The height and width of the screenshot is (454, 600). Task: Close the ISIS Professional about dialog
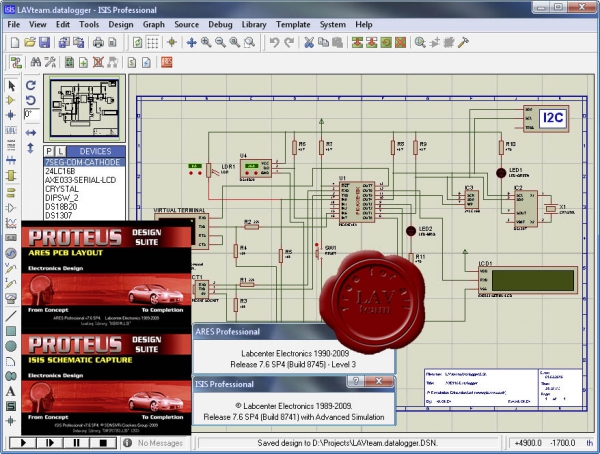click(x=379, y=381)
